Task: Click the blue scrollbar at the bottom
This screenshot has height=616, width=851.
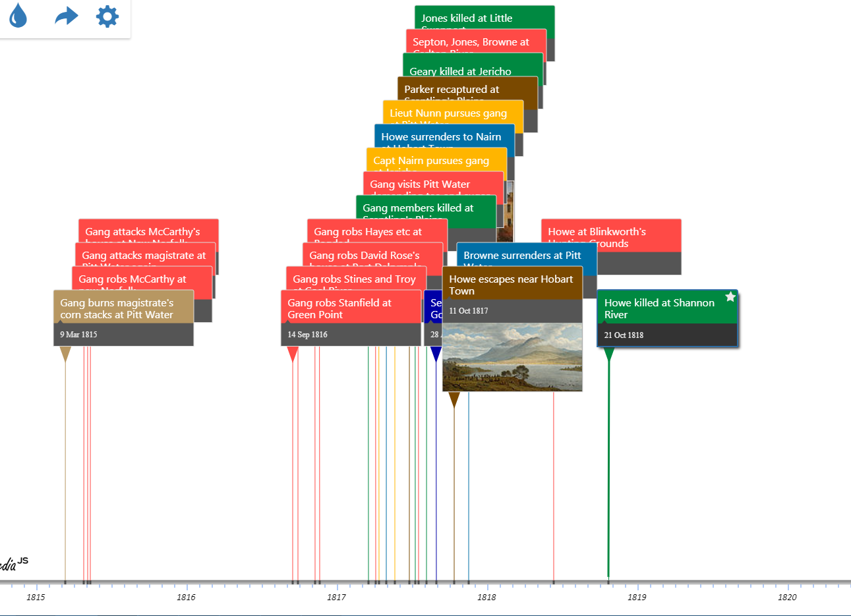Action: tap(425, 613)
